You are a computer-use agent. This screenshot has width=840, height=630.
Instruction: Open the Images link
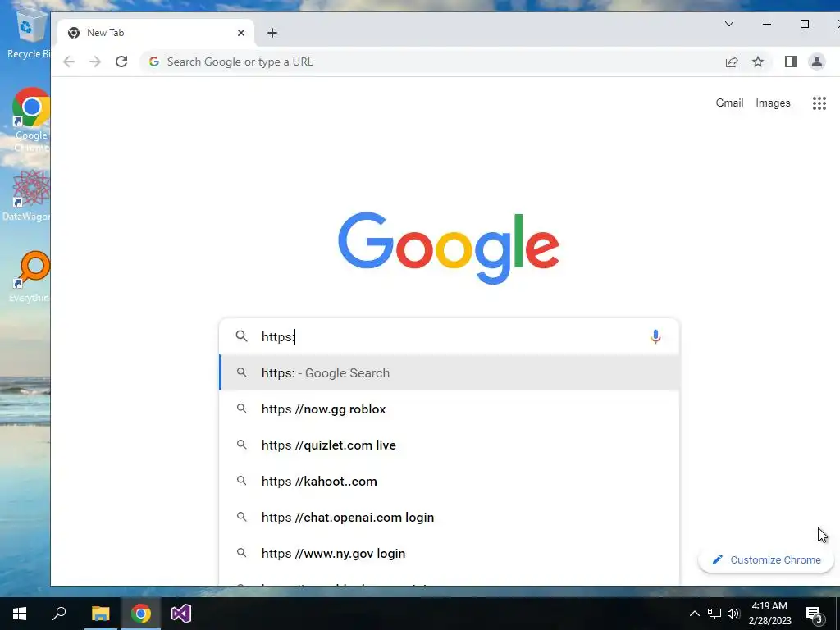pyautogui.click(x=773, y=103)
